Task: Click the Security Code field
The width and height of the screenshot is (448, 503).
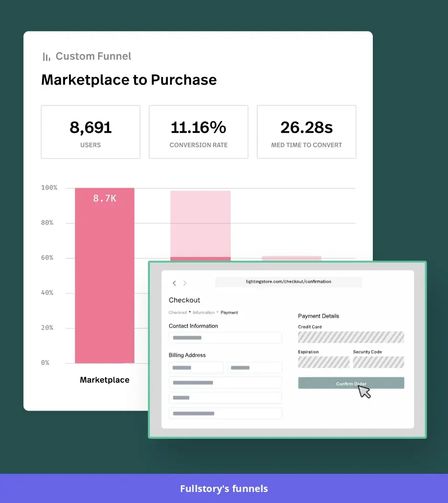Action: pyautogui.click(x=379, y=362)
